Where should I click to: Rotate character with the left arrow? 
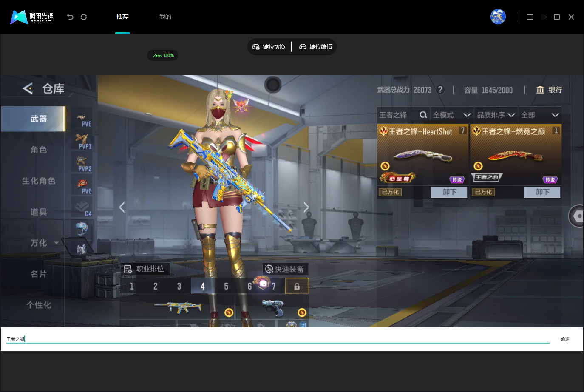pyautogui.click(x=122, y=207)
